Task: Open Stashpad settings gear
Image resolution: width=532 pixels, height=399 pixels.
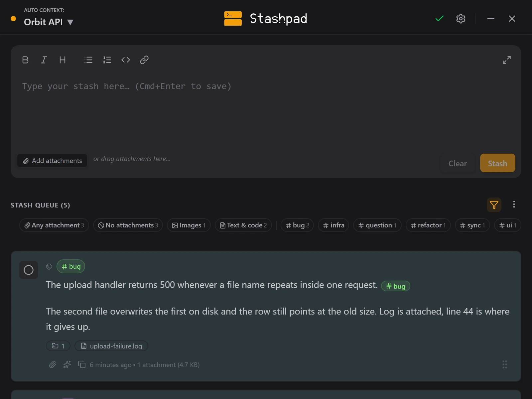Action: [461, 19]
